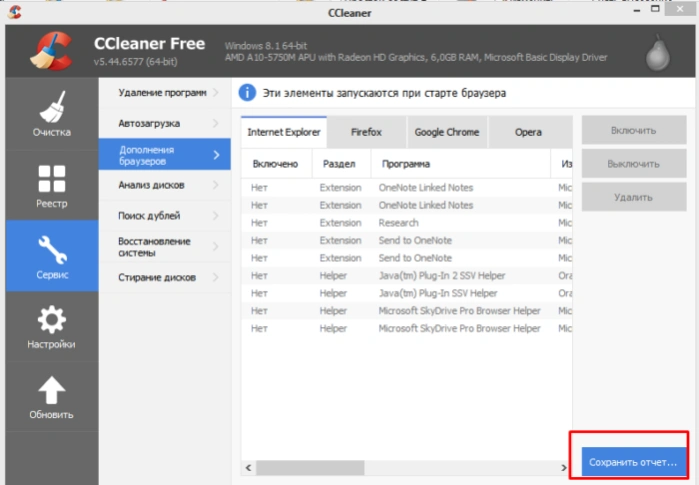This screenshot has width=699, height=485.
Task: Open Удаление программ menu item
Action: [x=164, y=93]
